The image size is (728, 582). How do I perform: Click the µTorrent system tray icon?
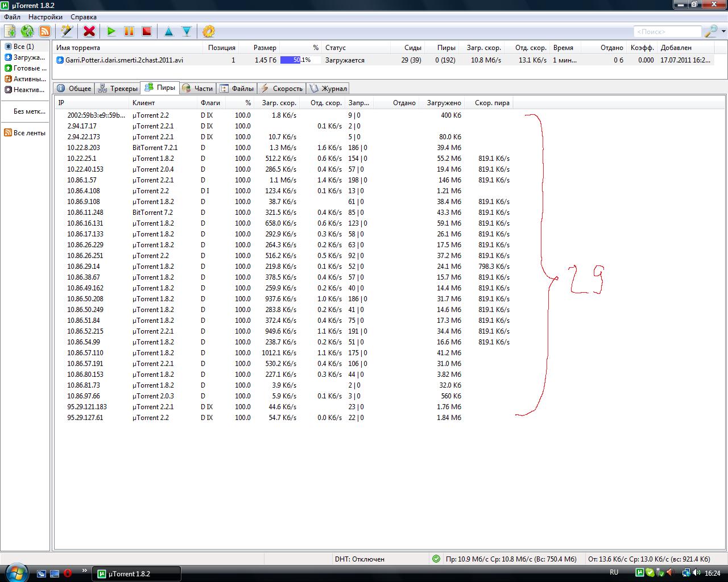[639, 573]
